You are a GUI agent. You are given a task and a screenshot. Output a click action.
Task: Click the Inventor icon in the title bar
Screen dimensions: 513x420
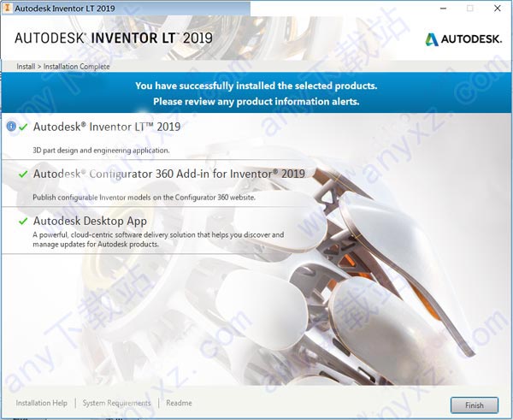coord(7,8)
